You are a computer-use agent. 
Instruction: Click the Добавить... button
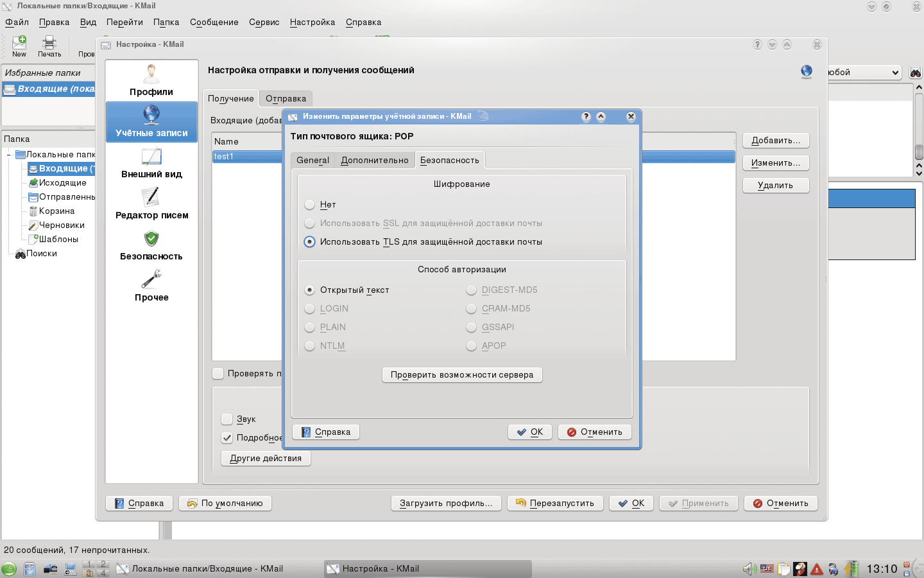click(776, 140)
